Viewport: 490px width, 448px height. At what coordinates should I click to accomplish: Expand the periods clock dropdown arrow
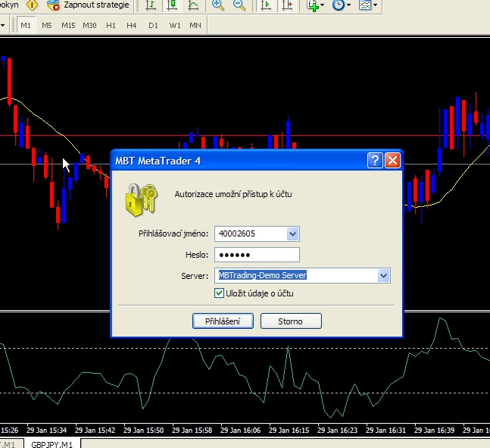[348, 5]
